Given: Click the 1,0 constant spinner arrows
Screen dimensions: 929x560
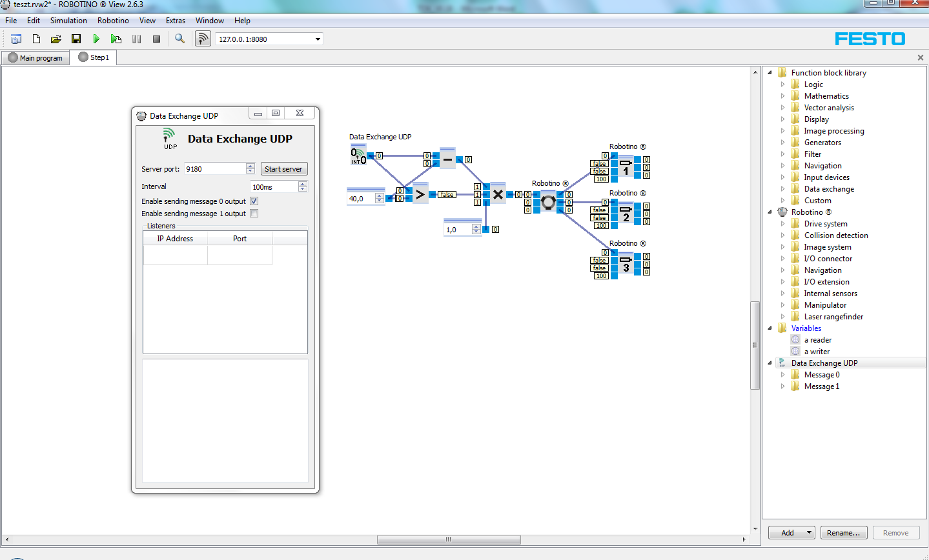Looking at the screenshot, I should [x=476, y=230].
